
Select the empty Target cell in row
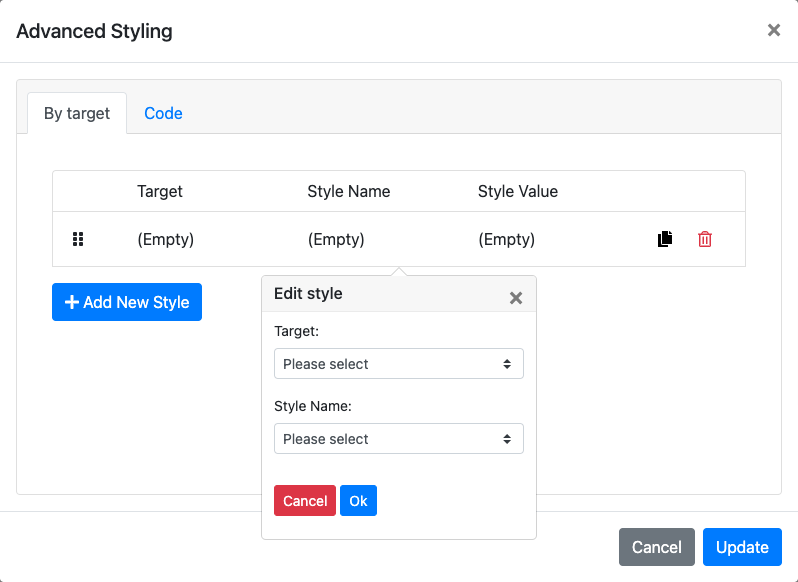(x=165, y=240)
